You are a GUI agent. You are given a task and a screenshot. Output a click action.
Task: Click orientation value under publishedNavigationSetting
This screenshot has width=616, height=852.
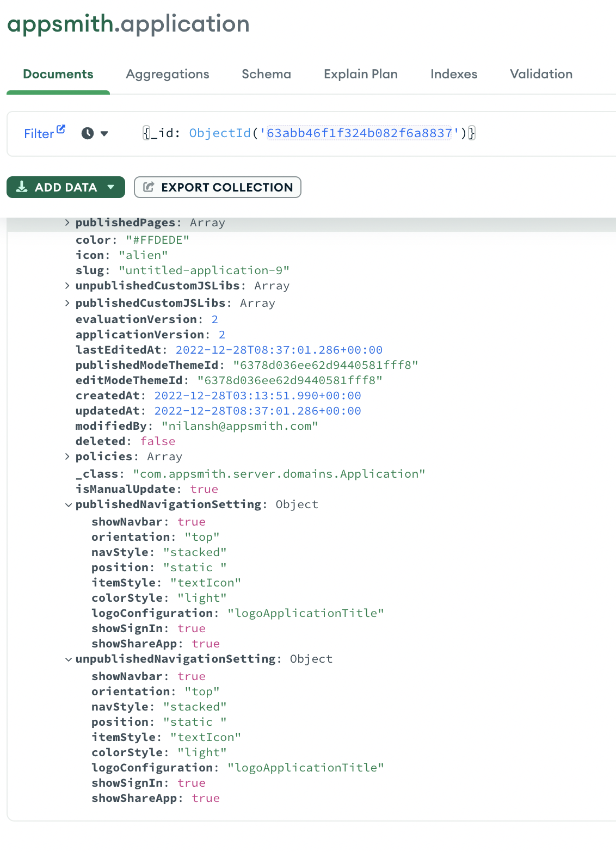point(202,537)
